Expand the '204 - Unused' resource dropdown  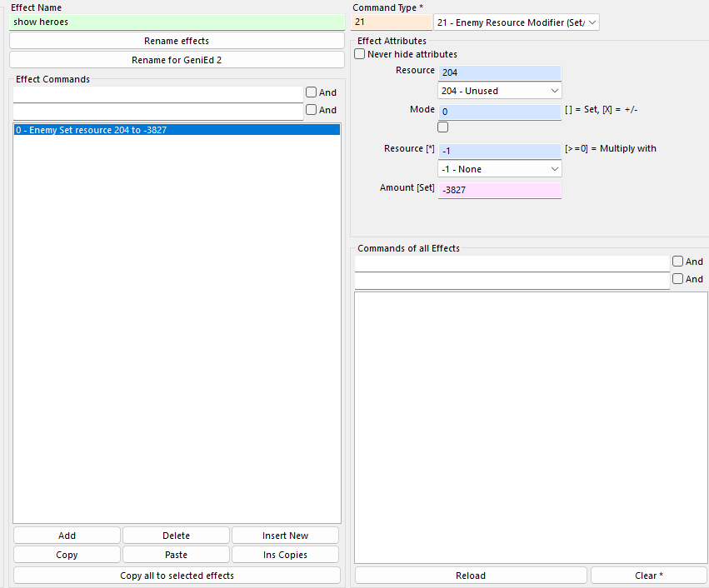click(x=499, y=90)
